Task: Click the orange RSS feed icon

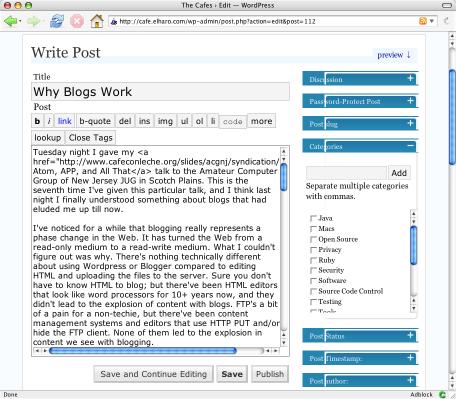Action: 423,21
